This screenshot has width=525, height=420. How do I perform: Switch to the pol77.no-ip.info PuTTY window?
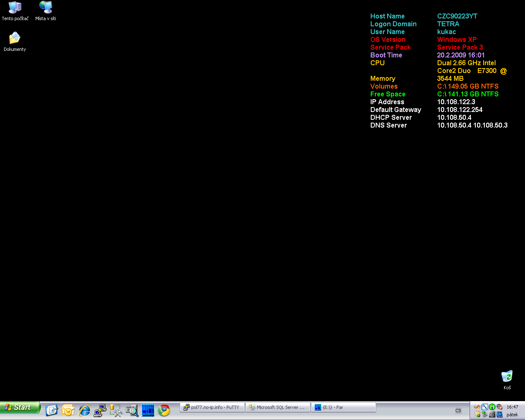click(x=212, y=407)
